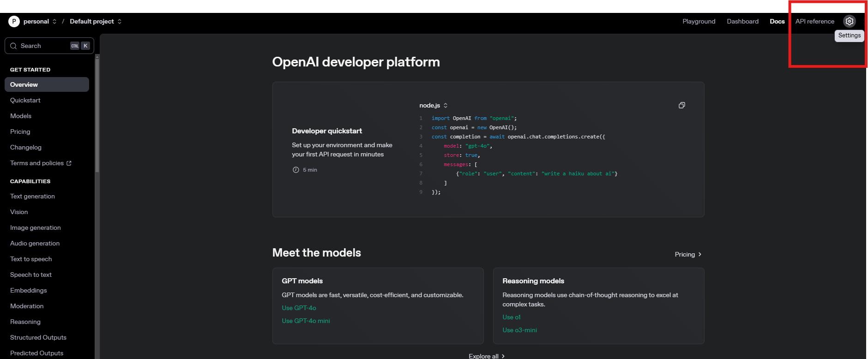Switch to the Playground tab
This screenshot has width=868, height=359.
(699, 21)
